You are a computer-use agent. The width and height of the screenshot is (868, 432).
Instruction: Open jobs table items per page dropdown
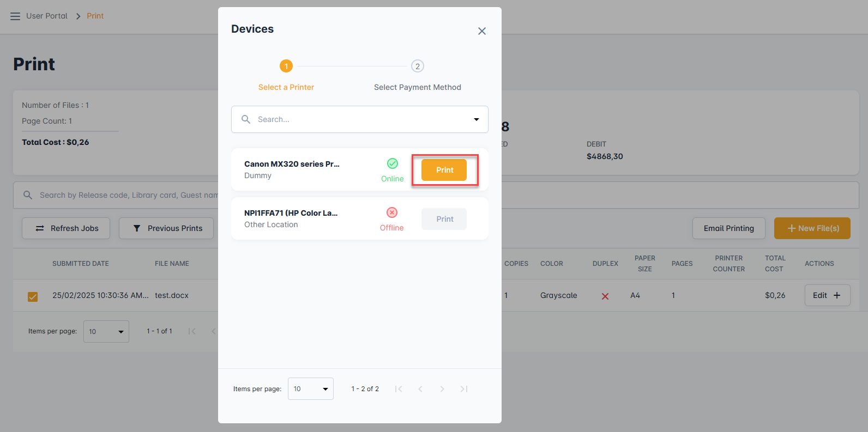tap(106, 332)
